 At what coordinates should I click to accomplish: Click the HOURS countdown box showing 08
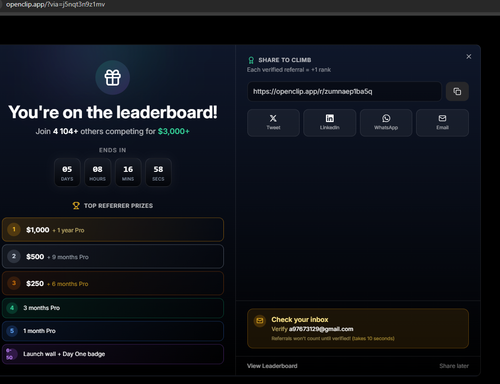pos(97,172)
